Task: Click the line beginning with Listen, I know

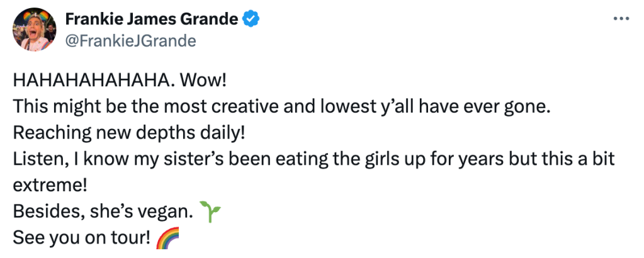Action: 313,160
